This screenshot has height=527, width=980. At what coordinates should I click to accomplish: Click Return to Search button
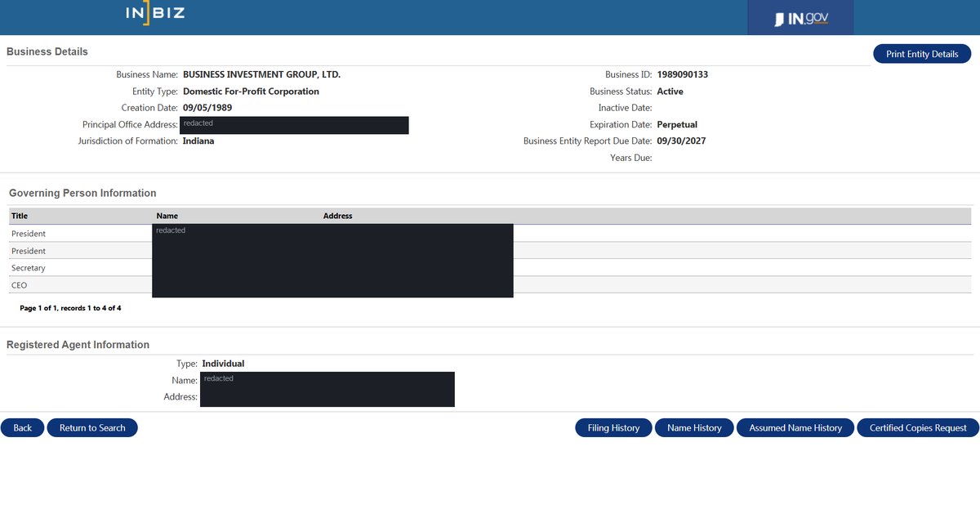coord(92,427)
